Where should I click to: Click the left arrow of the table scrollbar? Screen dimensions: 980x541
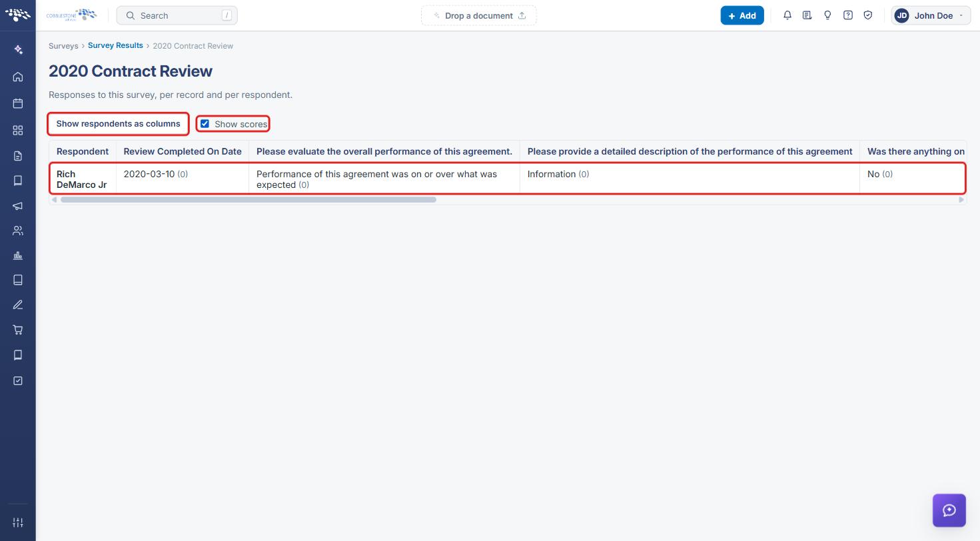54,200
